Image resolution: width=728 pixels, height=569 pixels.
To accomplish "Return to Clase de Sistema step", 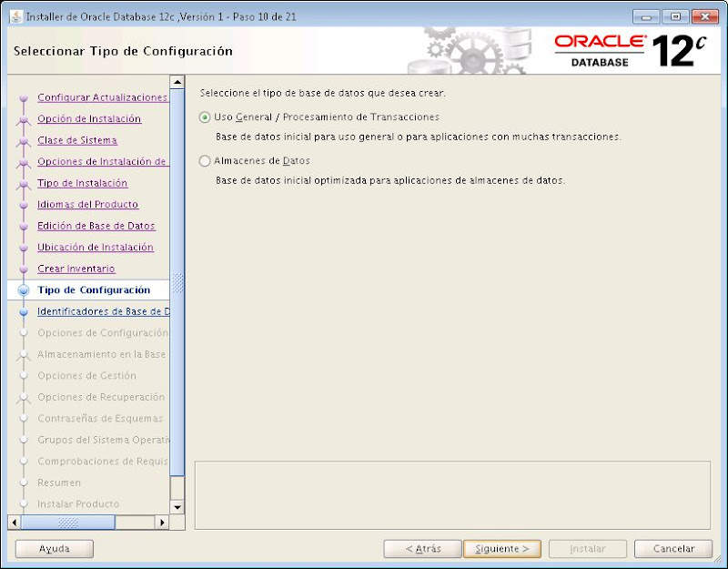I will click(77, 140).
